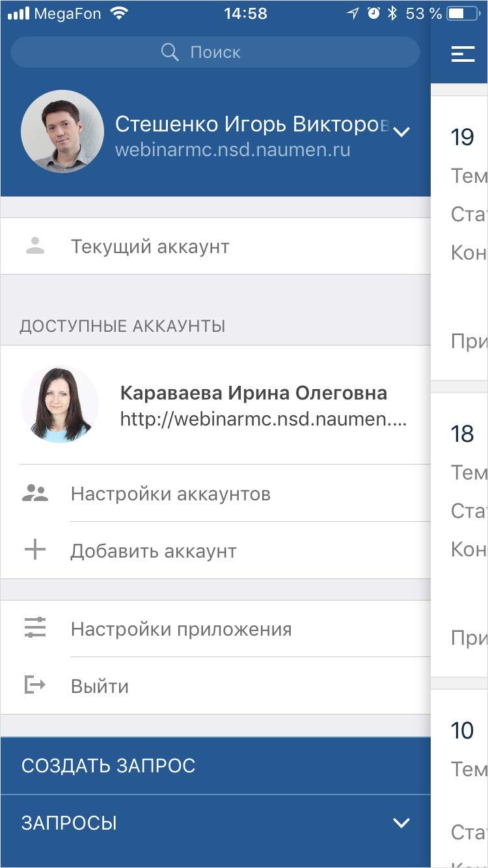Tap Стешенко Игорь's profile photo
This screenshot has width=488, height=868.
pyautogui.click(x=62, y=132)
